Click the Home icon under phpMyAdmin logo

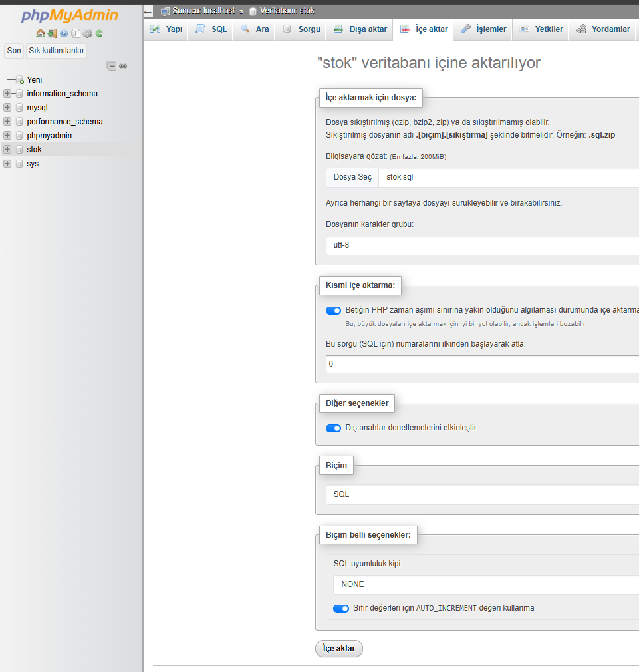point(41,33)
